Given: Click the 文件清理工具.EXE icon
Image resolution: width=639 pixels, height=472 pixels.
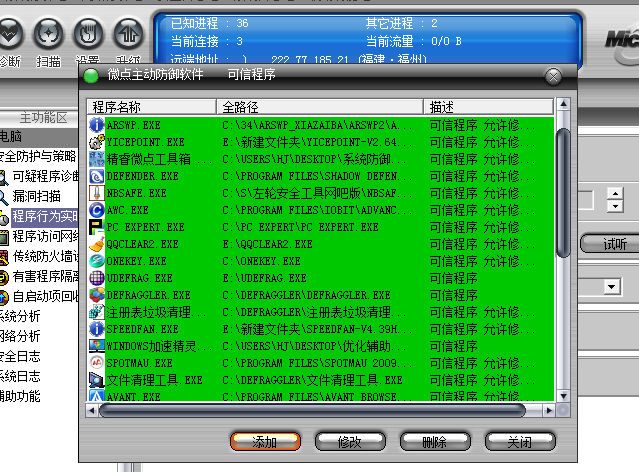Looking at the screenshot, I should 97,380.
